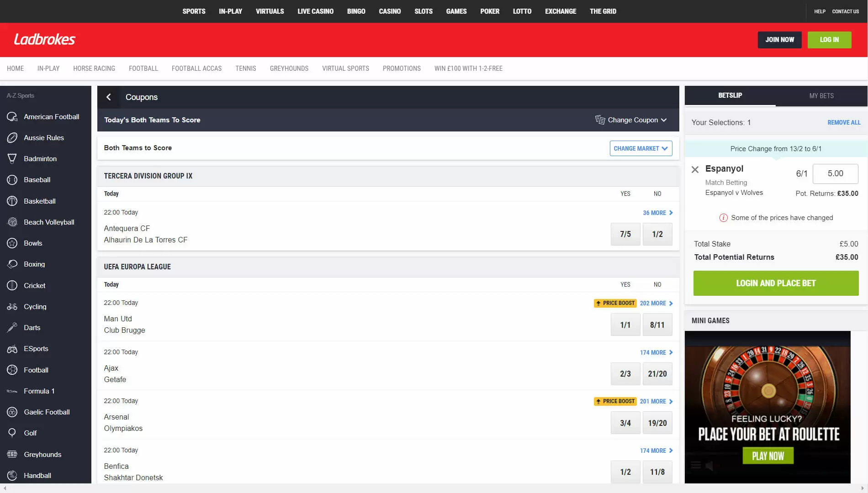Click the ESports controller icon

(x=12, y=349)
